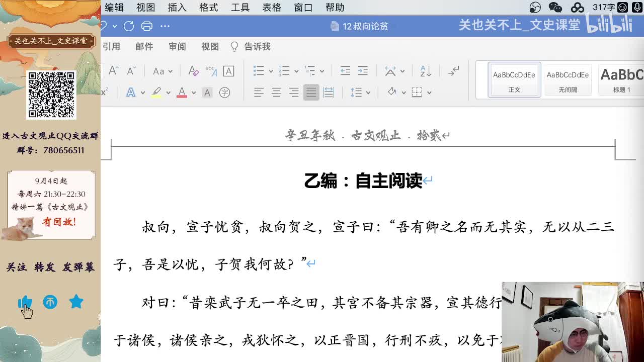The image size is (644, 362).
Task: Apply text effects with the outlined A
Action: click(130, 93)
